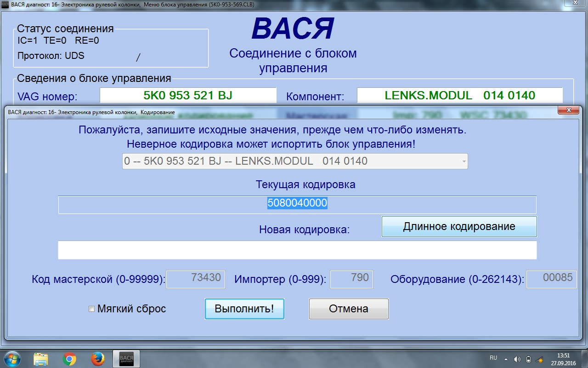
Task: Click the VAG номер value 5K0 953 521 BJ
Action: 188,96
